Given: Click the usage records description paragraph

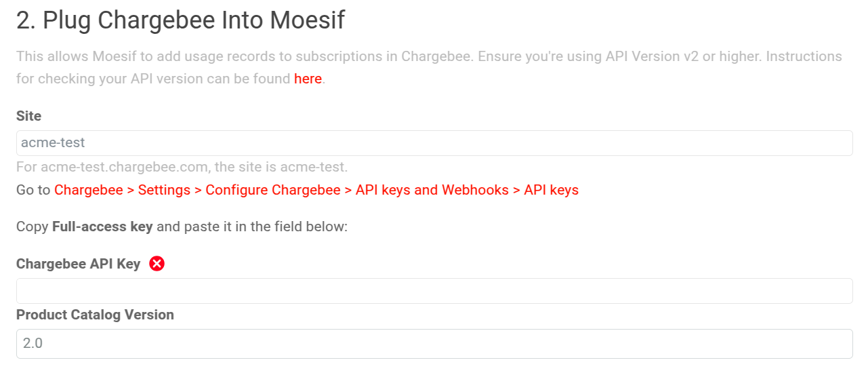Looking at the screenshot, I should (271, 56).
